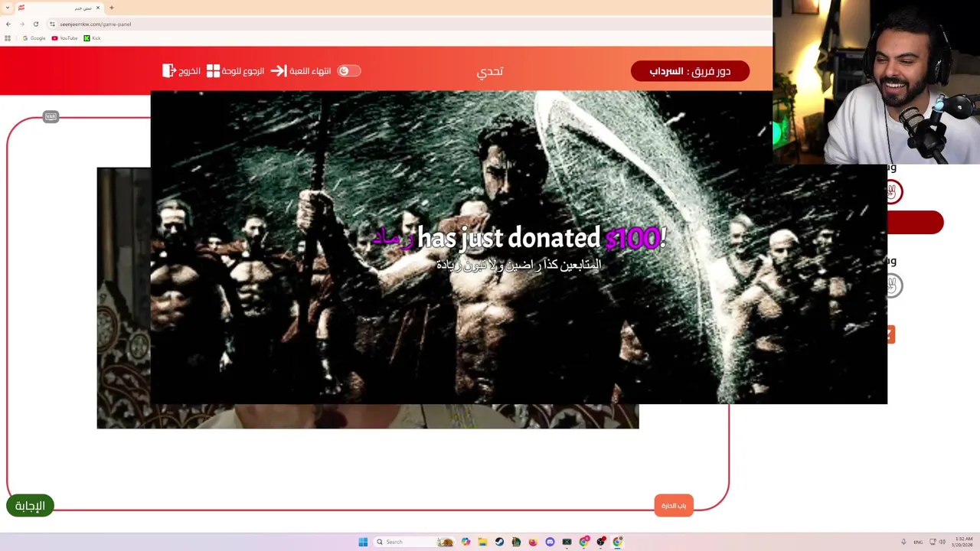This screenshot has width=980, height=551.
Task: Open site information icon in address bar
Action: [52, 24]
